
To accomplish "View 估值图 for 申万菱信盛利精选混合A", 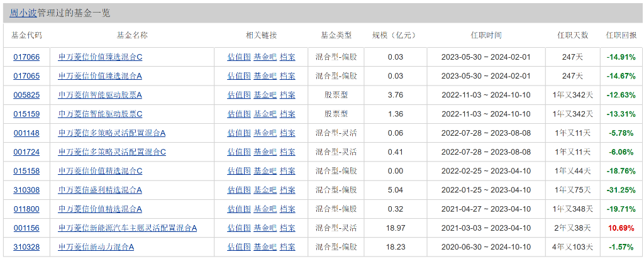I will pos(239,190).
